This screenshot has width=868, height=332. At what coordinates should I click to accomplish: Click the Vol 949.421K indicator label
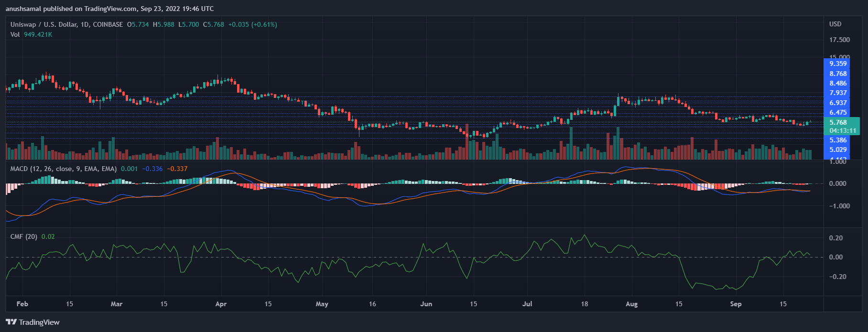click(x=31, y=34)
